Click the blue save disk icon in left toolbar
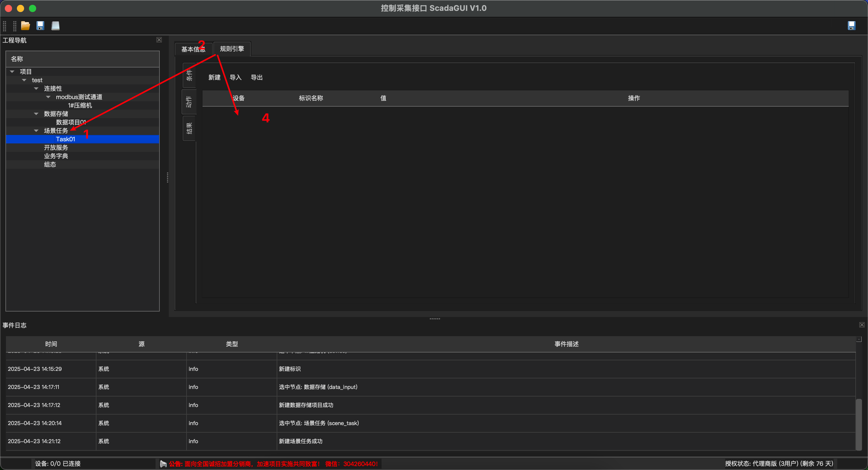The height and width of the screenshot is (470, 868). tap(40, 26)
